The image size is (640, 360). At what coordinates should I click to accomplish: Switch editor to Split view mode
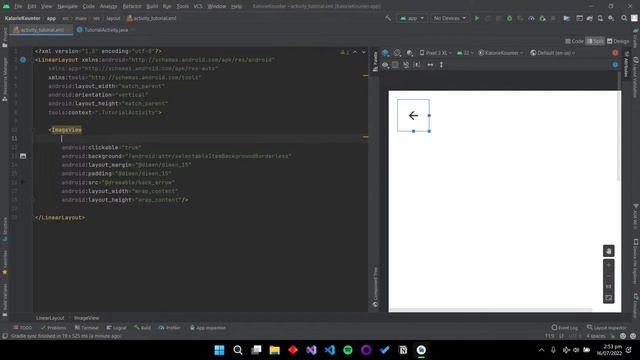(595, 41)
